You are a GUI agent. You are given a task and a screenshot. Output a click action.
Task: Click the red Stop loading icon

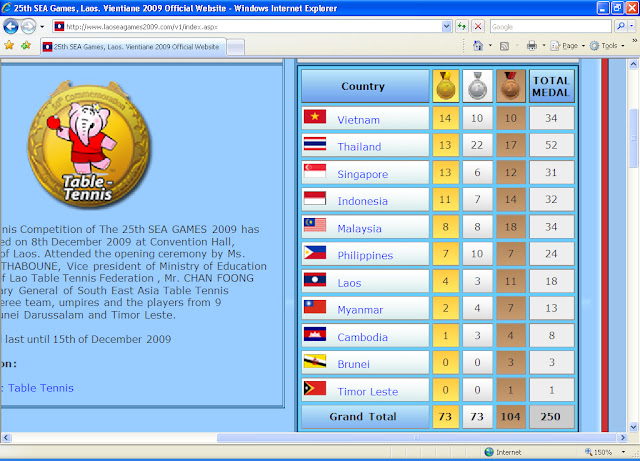click(478, 27)
